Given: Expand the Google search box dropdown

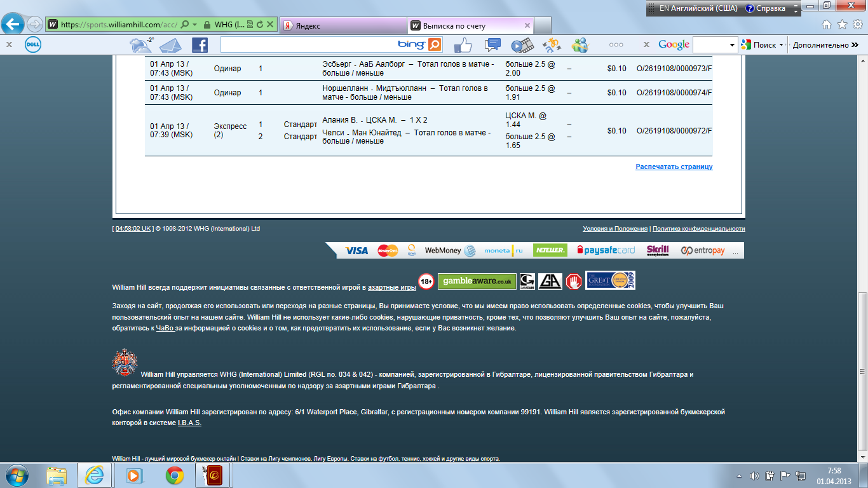Looking at the screenshot, I should click(733, 44).
